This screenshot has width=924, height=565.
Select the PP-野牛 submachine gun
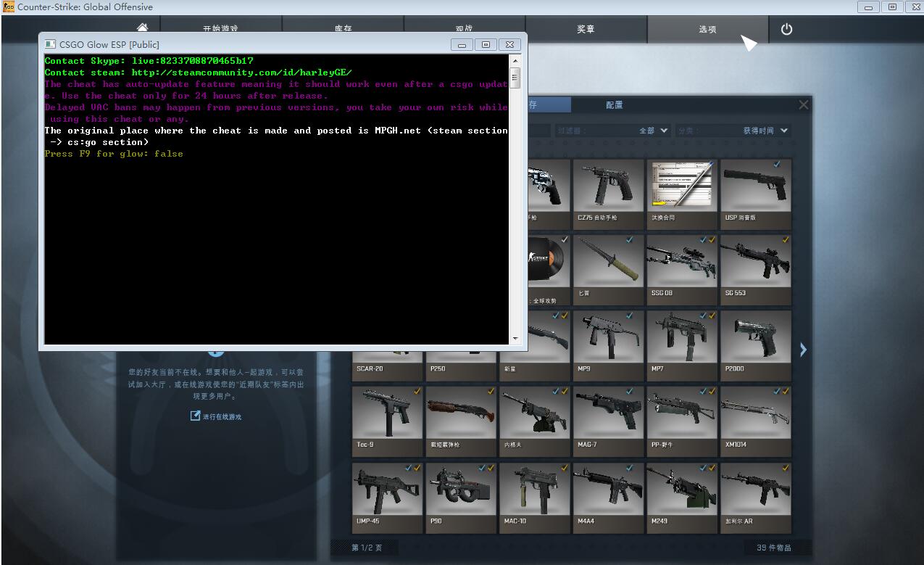pyautogui.click(x=682, y=421)
